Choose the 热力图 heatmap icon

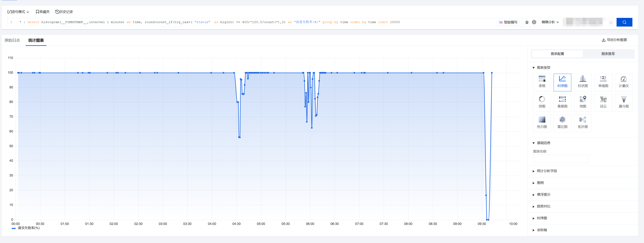pos(542,123)
